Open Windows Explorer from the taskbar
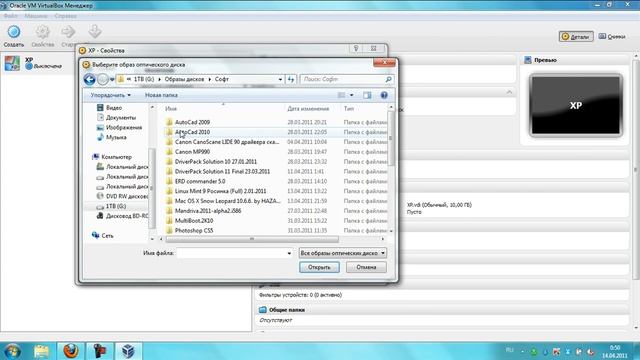The height and width of the screenshot is (360, 640). coord(41,351)
